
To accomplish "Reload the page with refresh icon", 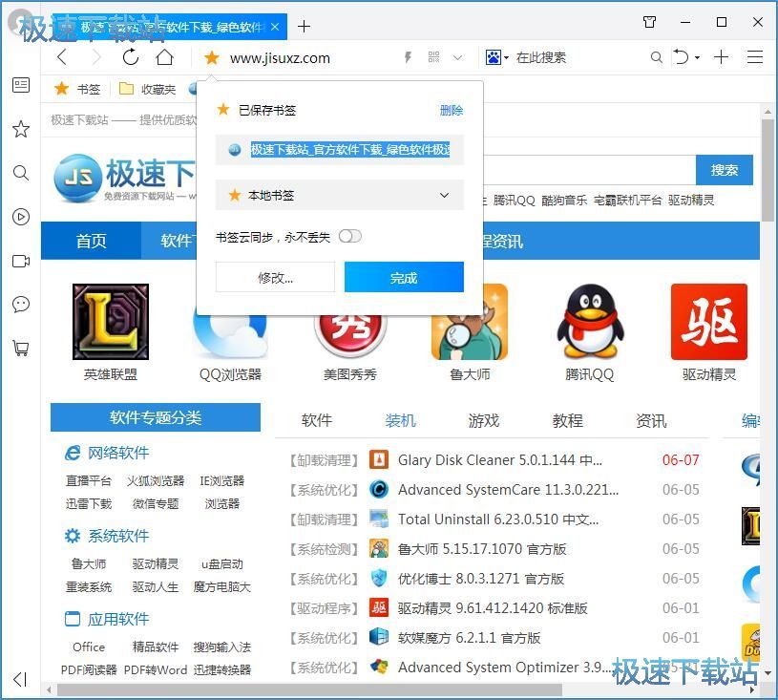I will coord(131,57).
